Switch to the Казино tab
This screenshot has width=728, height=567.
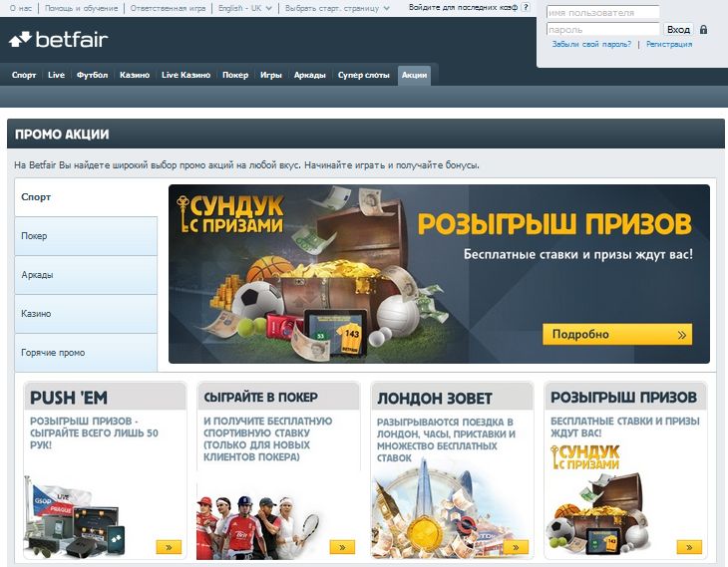pos(135,75)
